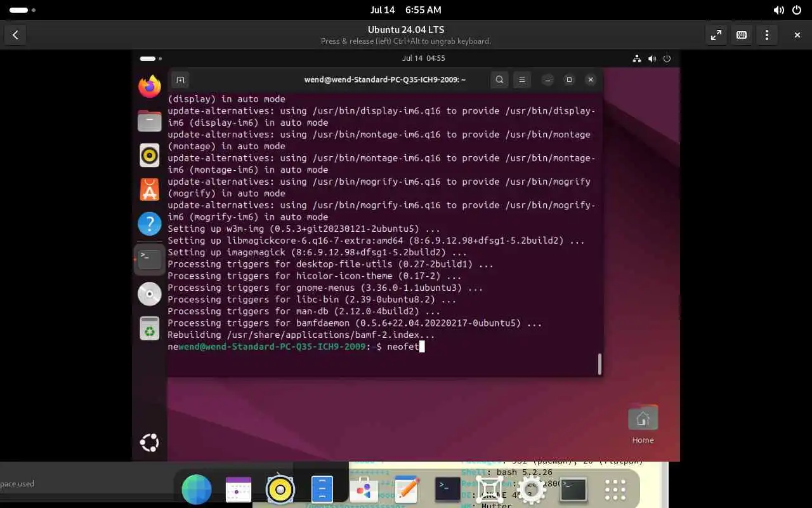Image resolution: width=812 pixels, height=508 pixels.
Task: Open Ubuntu App Center in dock
Action: 150,189
